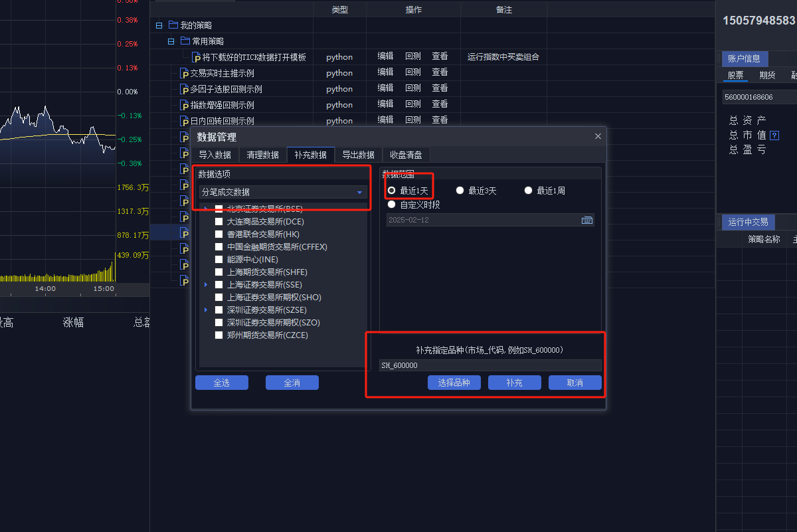The width and height of the screenshot is (797, 532).
Task: Switch to the 股票 account tab
Action: coord(735,75)
